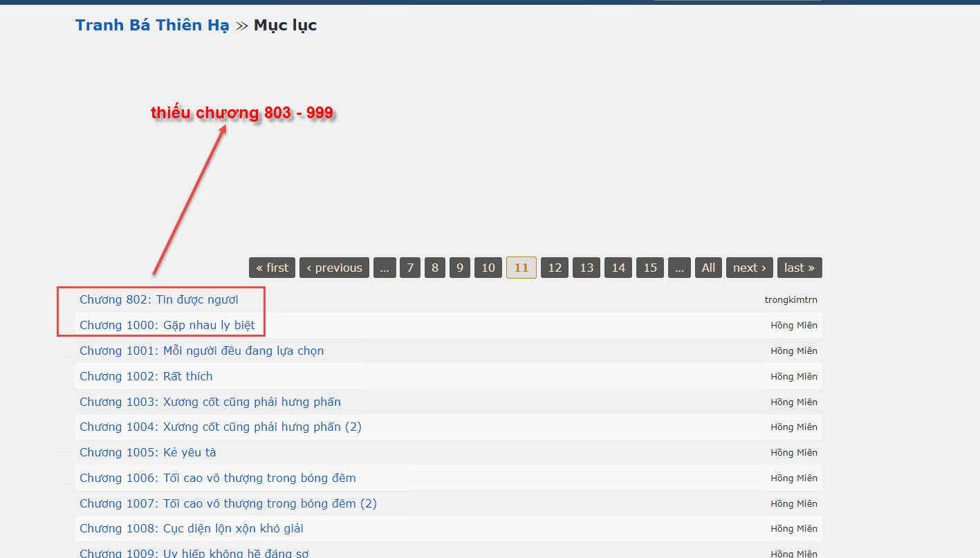Go to page 13 of chapters
The height and width of the screenshot is (558, 980).
click(x=586, y=268)
